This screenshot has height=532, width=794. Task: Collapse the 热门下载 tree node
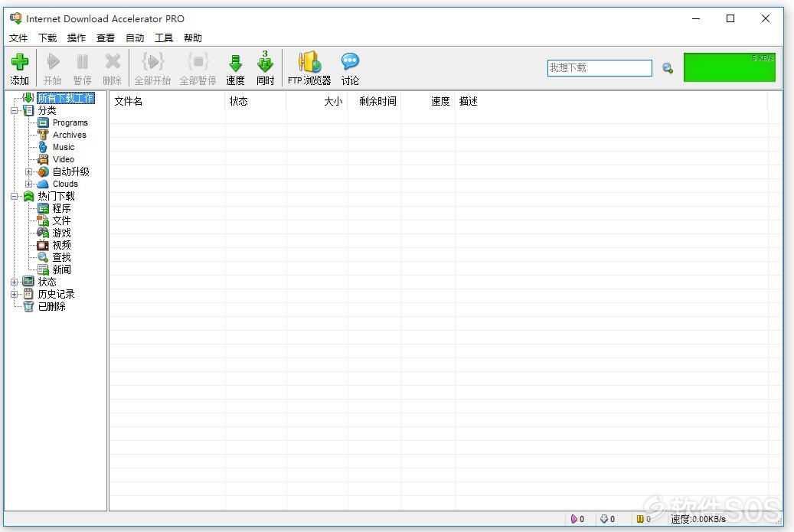(15, 196)
